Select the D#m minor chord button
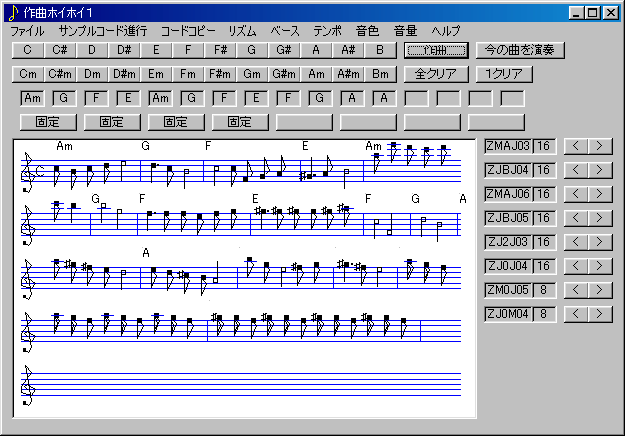The height and width of the screenshot is (436, 625). click(124, 74)
